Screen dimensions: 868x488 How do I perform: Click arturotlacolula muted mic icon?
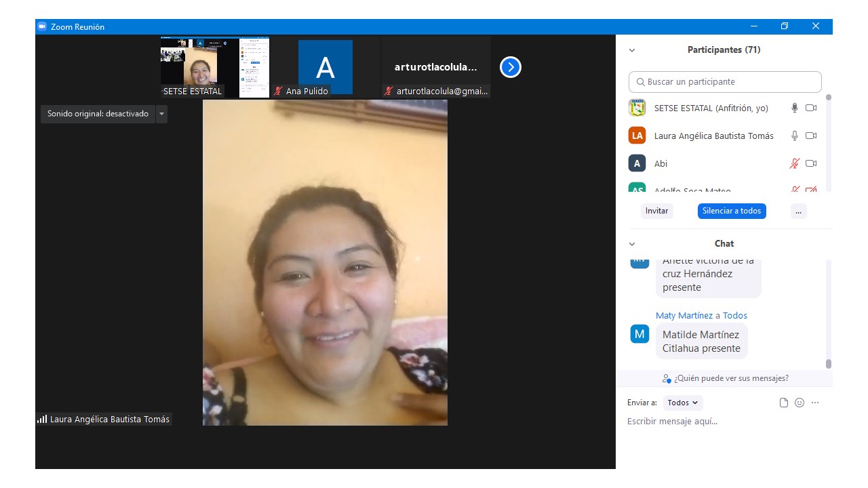389,91
